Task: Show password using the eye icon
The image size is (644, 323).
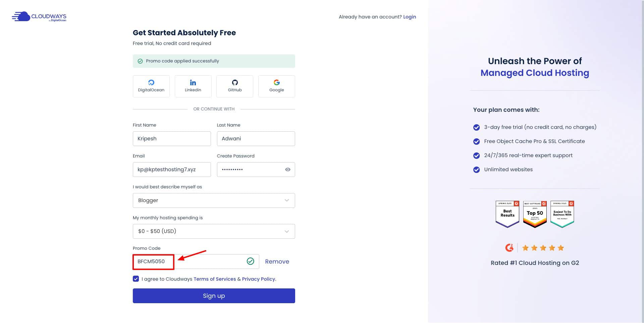Action: [287, 170]
